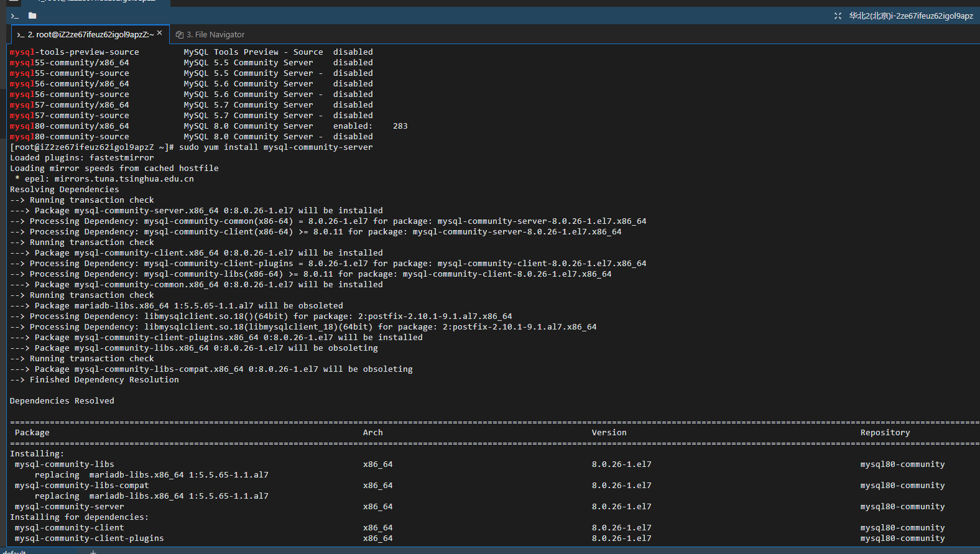
Task: Click 'mysql-community-client-plugins' package row name
Action: [x=90, y=538]
